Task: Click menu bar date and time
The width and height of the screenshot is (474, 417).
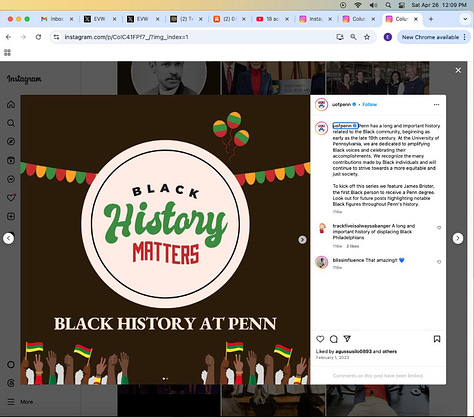Action: 439,5
